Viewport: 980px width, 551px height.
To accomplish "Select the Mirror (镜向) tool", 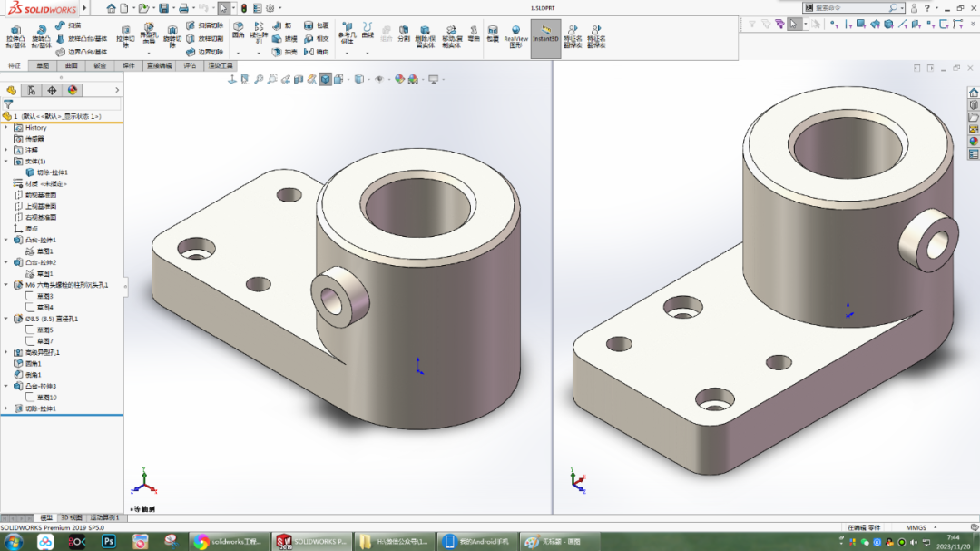I will (317, 52).
